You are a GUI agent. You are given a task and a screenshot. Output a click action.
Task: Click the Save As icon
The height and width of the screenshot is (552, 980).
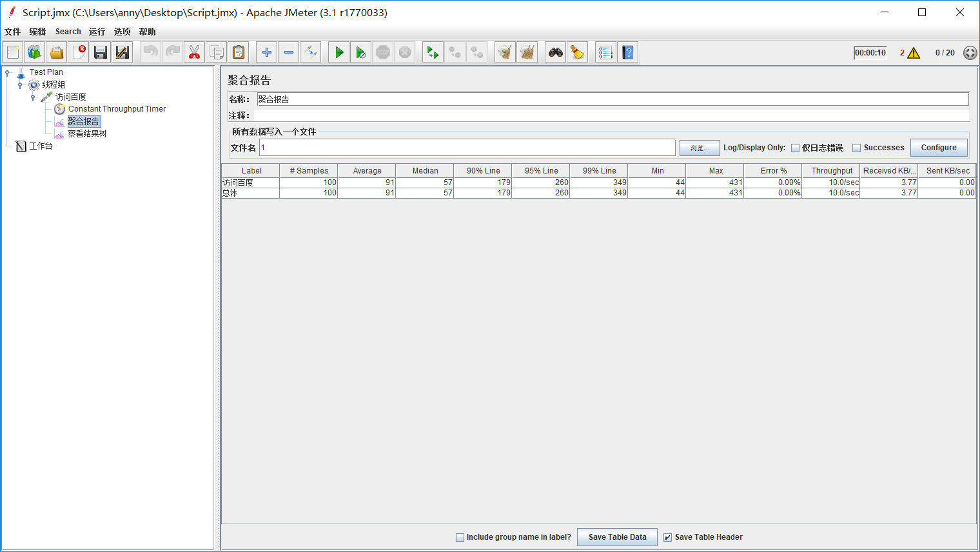122,52
